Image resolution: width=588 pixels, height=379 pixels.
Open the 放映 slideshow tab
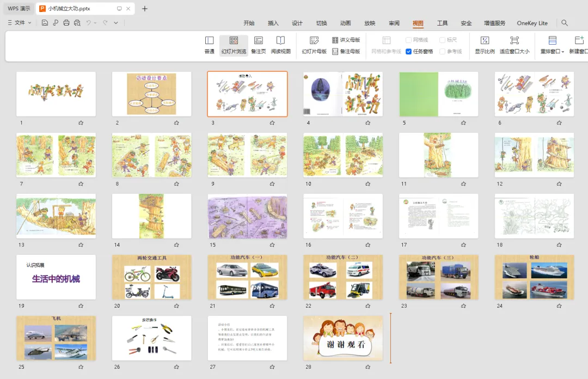(370, 23)
